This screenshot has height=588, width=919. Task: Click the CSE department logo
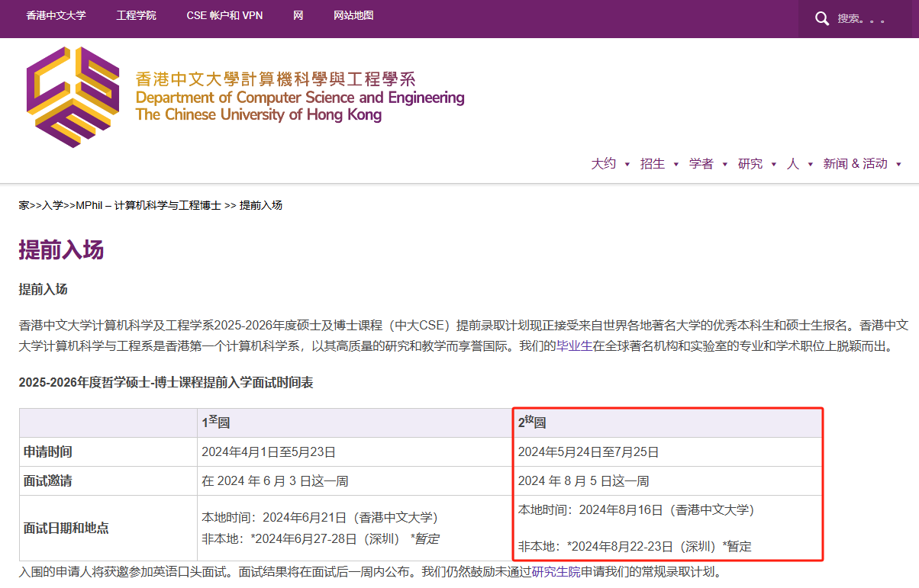[x=73, y=97]
